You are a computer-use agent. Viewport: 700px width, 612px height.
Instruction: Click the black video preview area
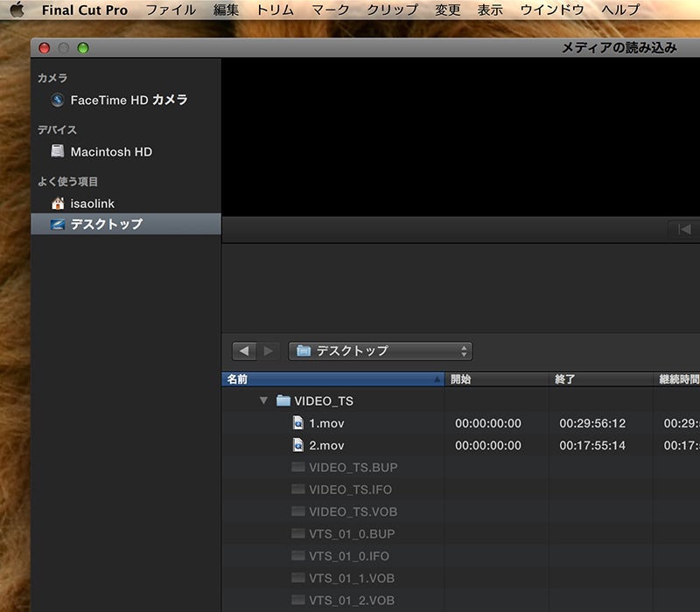pyautogui.click(x=461, y=137)
